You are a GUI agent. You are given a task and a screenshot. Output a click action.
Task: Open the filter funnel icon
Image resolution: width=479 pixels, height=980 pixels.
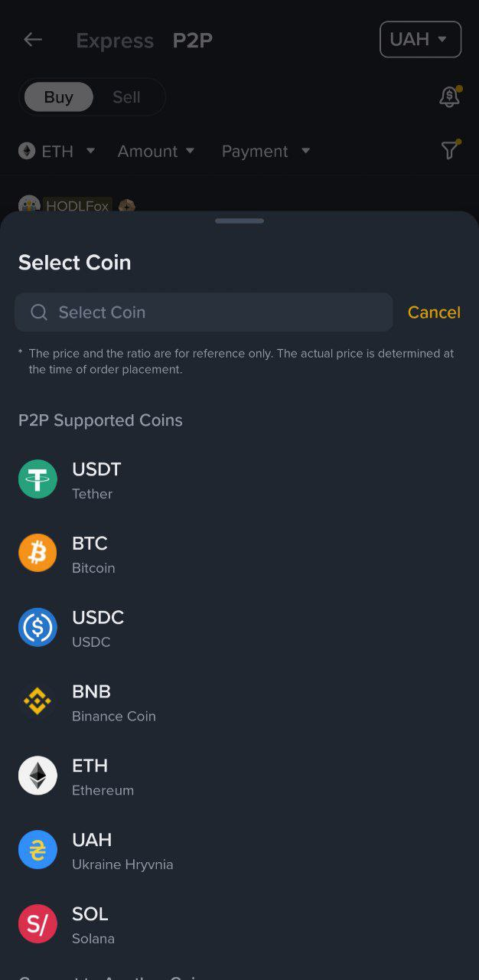tap(450, 151)
